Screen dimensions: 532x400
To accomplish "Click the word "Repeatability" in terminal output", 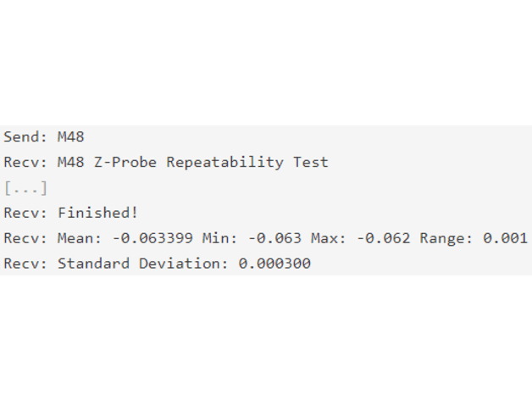I will point(224,163).
